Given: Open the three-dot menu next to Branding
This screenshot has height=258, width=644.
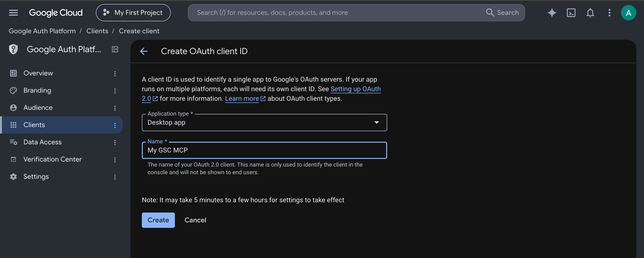Looking at the screenshot, I should coord(115,91).
